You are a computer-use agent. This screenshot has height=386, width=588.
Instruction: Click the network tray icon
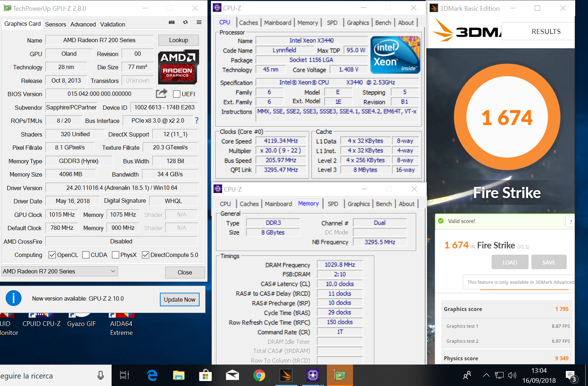499,375
